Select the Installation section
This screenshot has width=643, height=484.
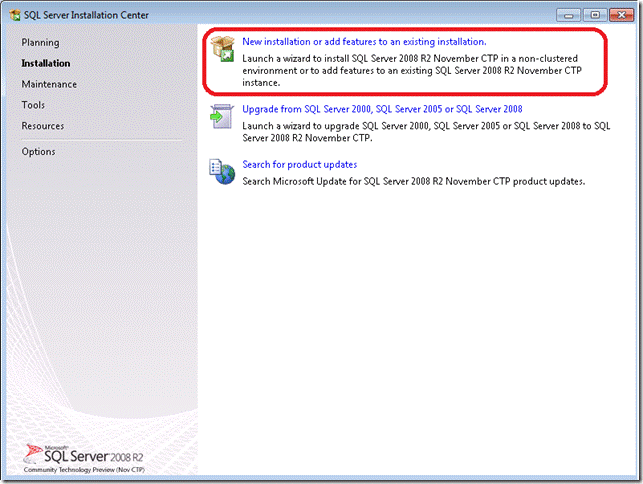pos(46,63)
